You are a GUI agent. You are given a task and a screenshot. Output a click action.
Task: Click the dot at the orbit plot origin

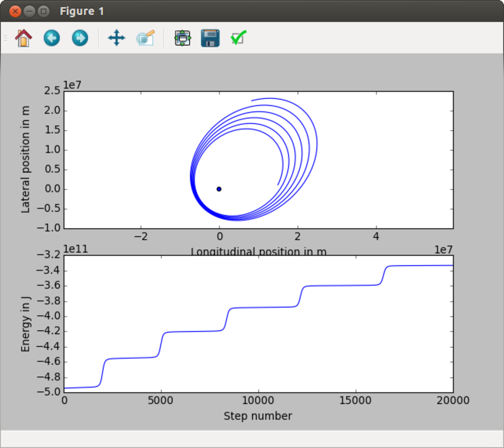[x=219, y=189]
